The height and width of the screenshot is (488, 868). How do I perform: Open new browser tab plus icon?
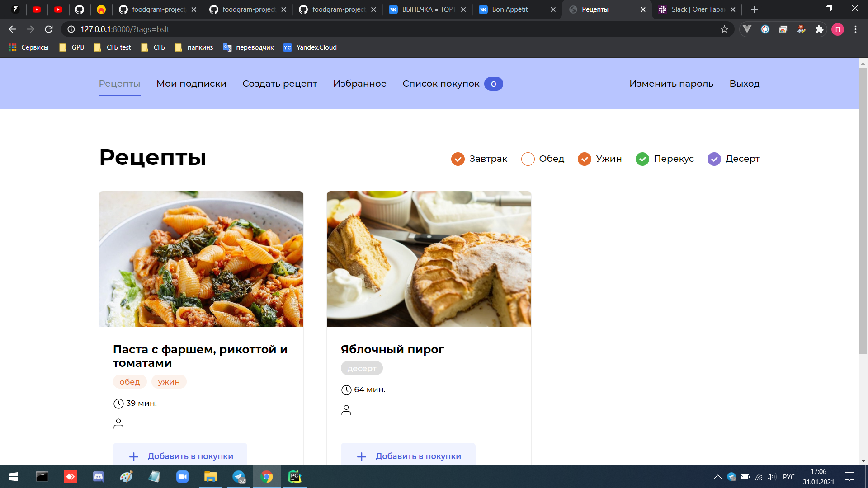(x=754, y=9)
